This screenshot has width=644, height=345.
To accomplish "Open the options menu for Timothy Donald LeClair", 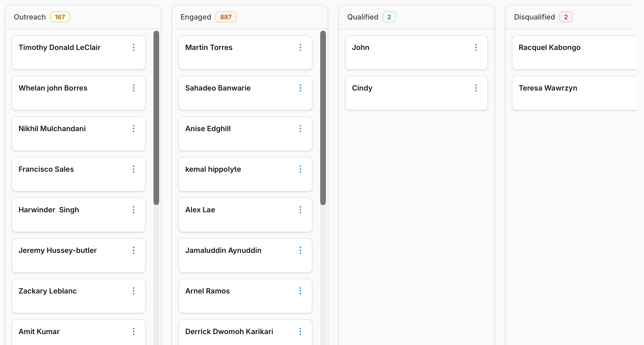I will tap(134, 47).
